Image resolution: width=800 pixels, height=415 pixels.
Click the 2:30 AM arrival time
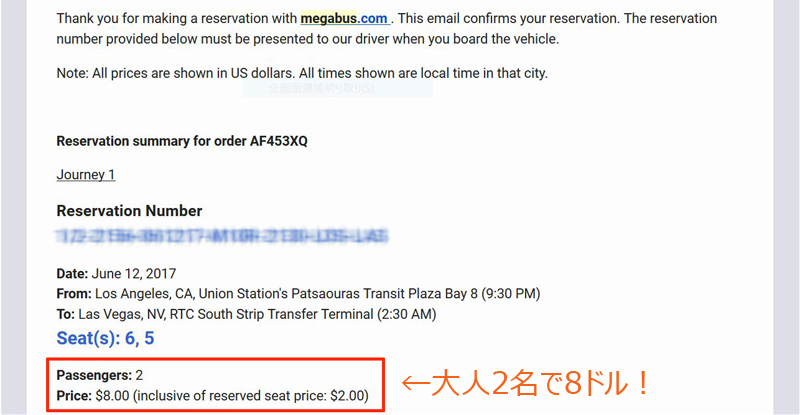pos(407,314)
